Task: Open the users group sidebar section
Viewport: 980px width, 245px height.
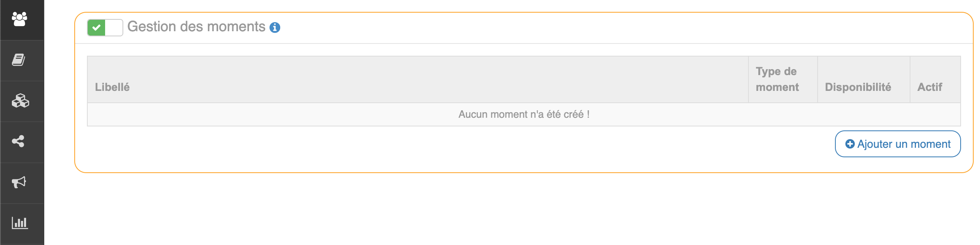Action: [x=19, y=19]
